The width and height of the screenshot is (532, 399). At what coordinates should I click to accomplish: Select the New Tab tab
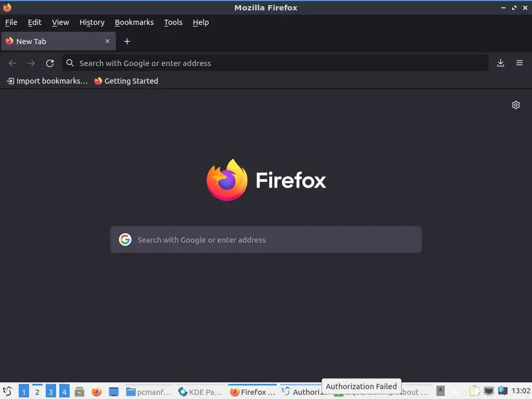tap(58, 42)
